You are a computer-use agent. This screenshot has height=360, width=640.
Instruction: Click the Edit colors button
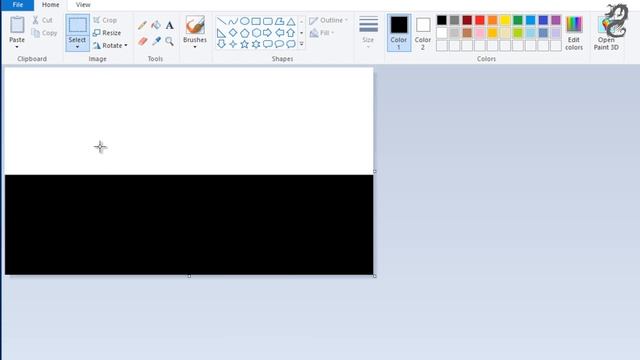(x=574, y=33)
